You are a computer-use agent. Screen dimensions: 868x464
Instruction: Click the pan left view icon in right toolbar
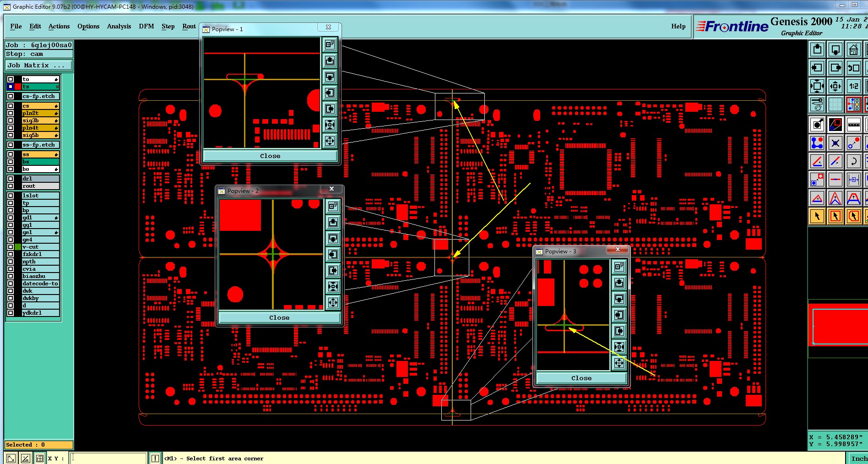(817, 68)
